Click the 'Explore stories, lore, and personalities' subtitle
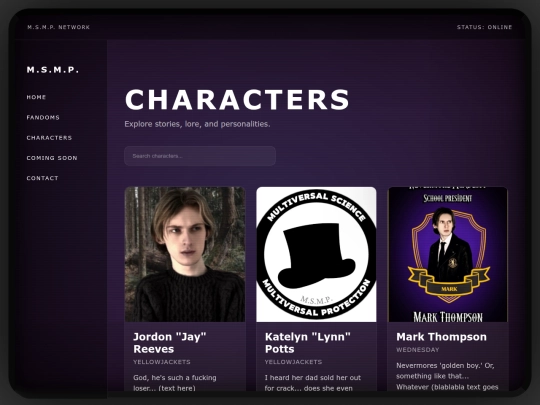 pyautogui.click(x=197, y=124)
